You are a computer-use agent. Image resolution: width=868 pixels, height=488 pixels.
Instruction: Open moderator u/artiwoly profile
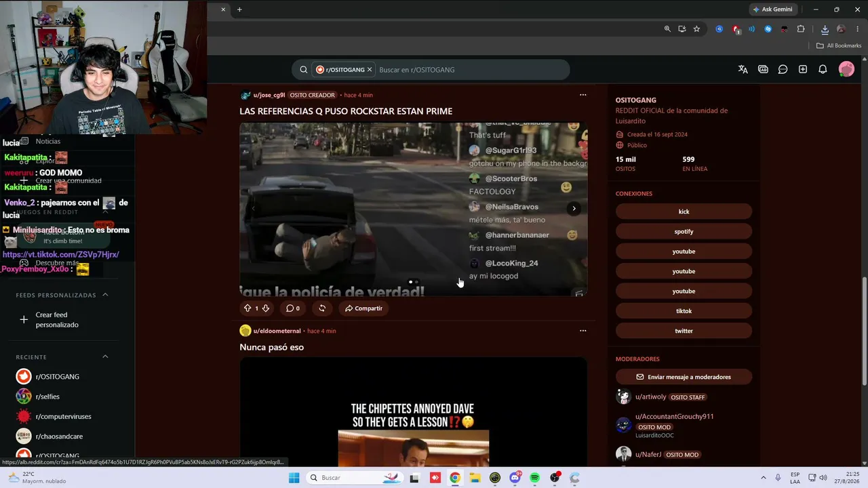pos(650,397)
